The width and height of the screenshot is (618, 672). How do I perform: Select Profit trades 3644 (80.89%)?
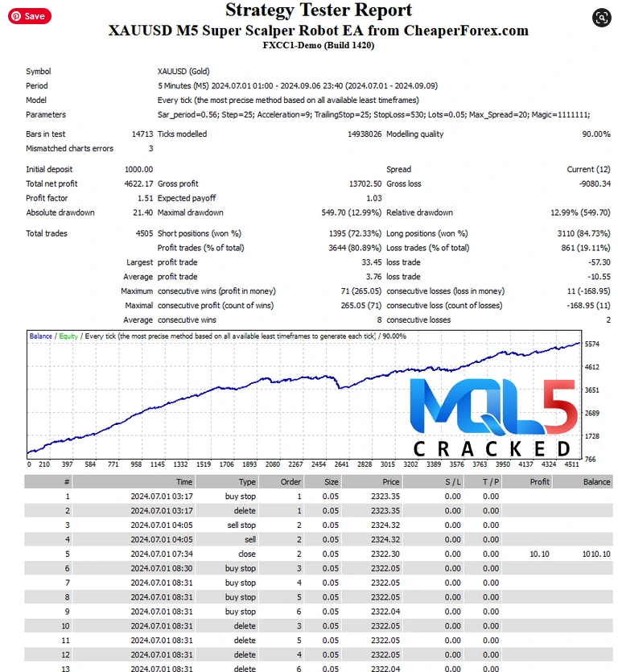(355, 248)
